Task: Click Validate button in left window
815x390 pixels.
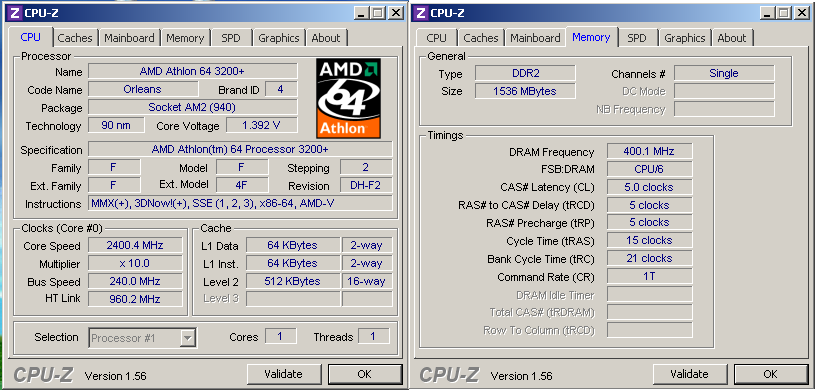Action: pos(283,374)
